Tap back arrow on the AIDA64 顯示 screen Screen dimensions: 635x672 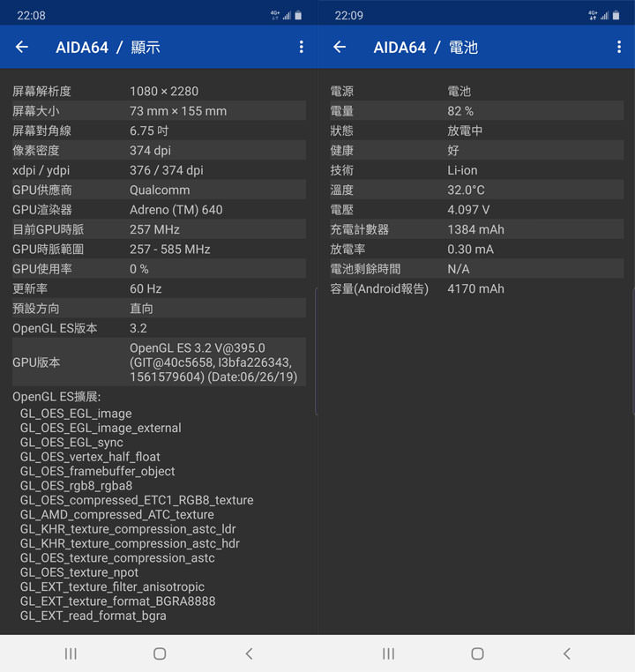(x=22, y=47)
